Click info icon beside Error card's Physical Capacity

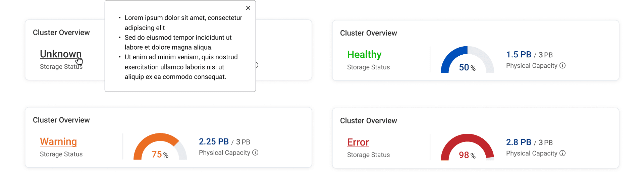point(562,153)
